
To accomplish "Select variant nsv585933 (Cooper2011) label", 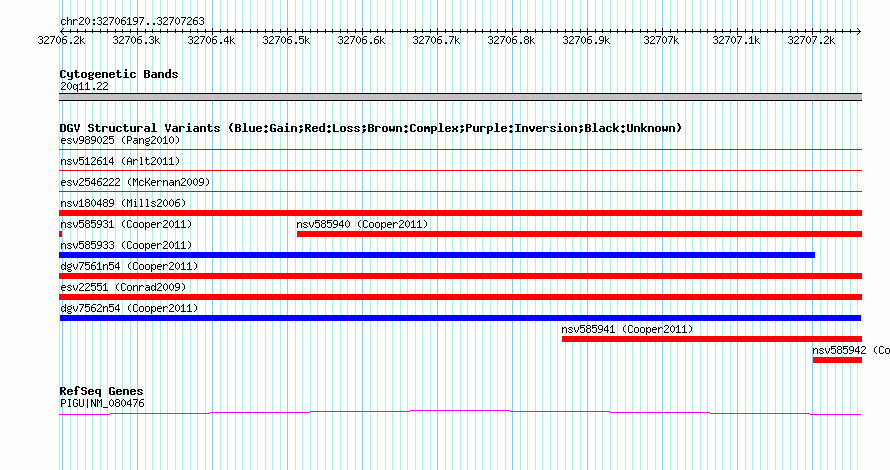I will [126, 245].
